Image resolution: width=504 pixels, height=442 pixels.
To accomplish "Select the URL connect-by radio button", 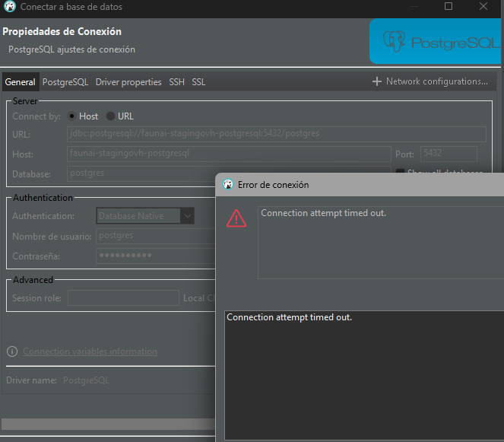I will [111, 116].
